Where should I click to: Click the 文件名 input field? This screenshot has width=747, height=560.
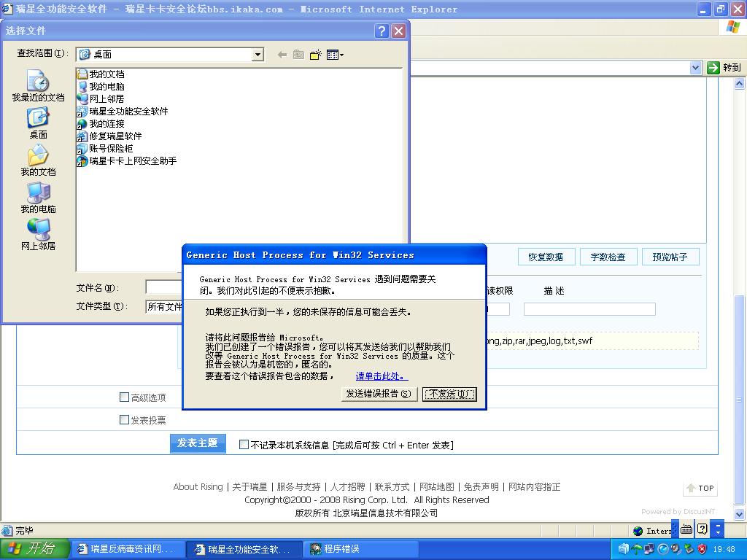[164, 287]
